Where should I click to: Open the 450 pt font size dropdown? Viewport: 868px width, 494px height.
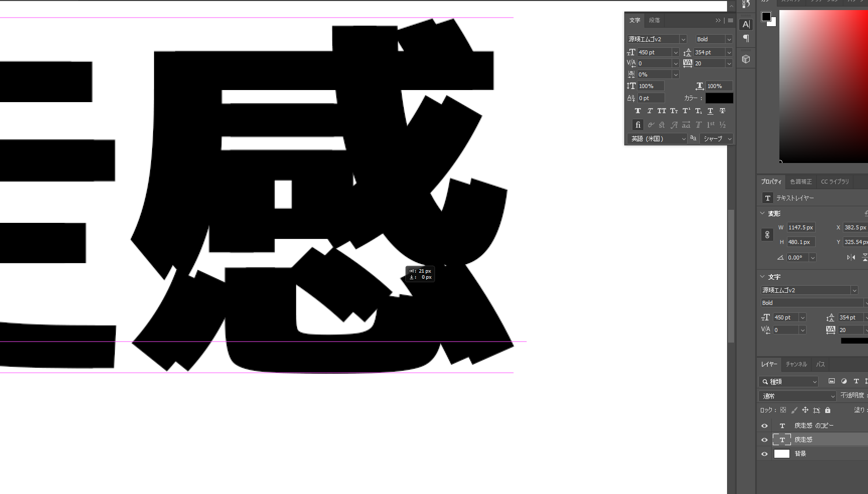pos(676,52)
